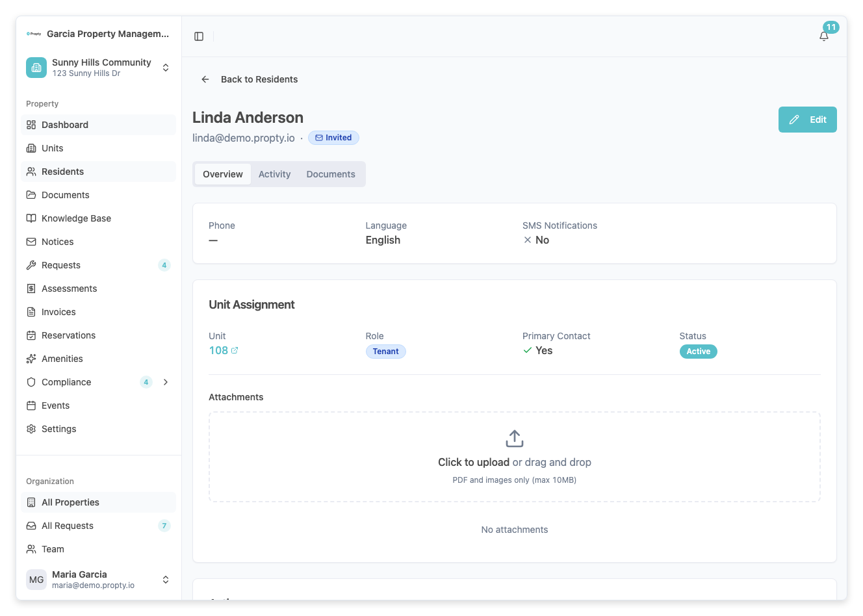Click the Sunny Hills Community property icon
This screenshot has height=616, width=863.
36,68
